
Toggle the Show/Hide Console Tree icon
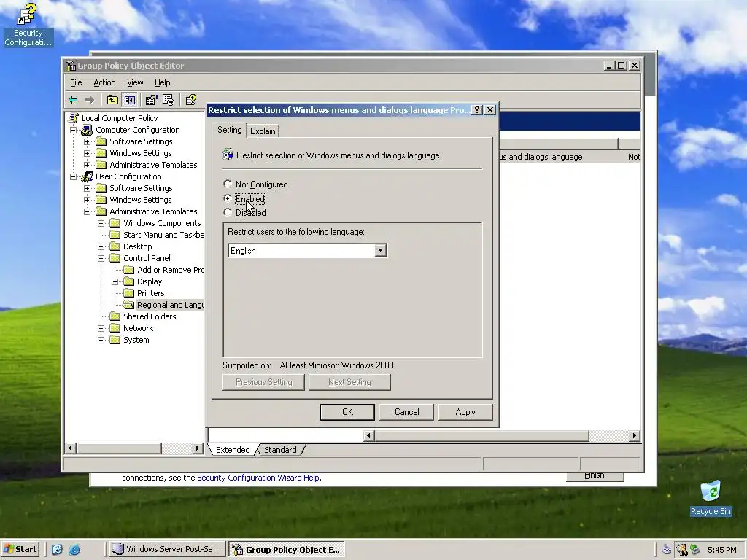tap(130, 99)
